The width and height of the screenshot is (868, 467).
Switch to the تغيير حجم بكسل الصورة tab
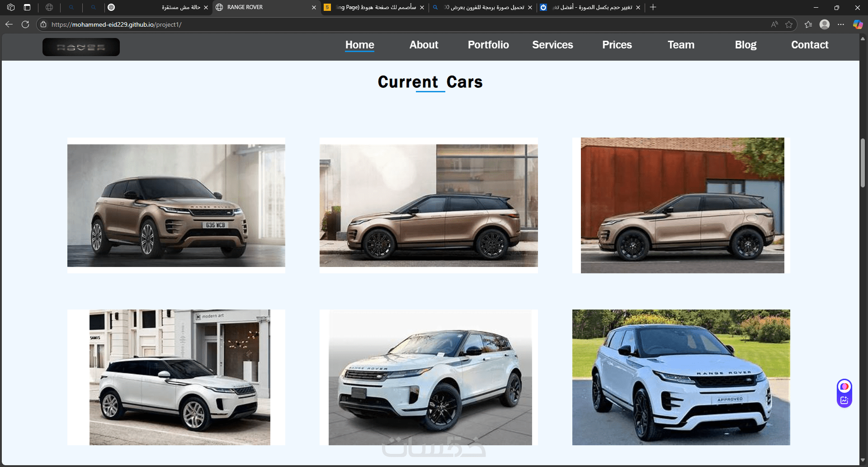point(590,7)
